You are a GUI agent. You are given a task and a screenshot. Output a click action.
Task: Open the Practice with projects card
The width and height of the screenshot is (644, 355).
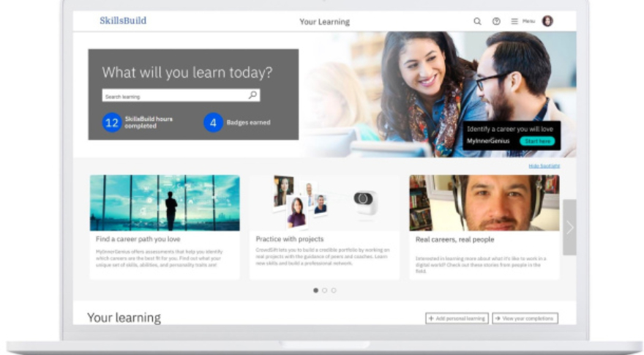click(324, 227)
